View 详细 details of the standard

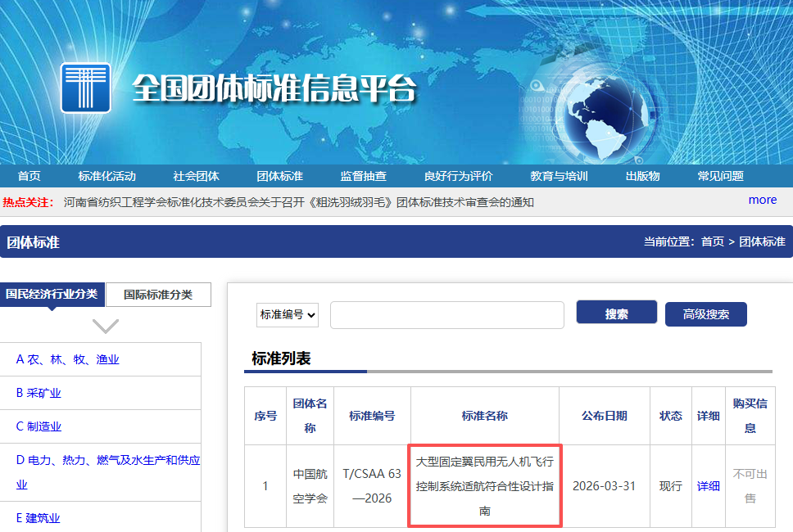pyautogui.click(x=708, y=485)
